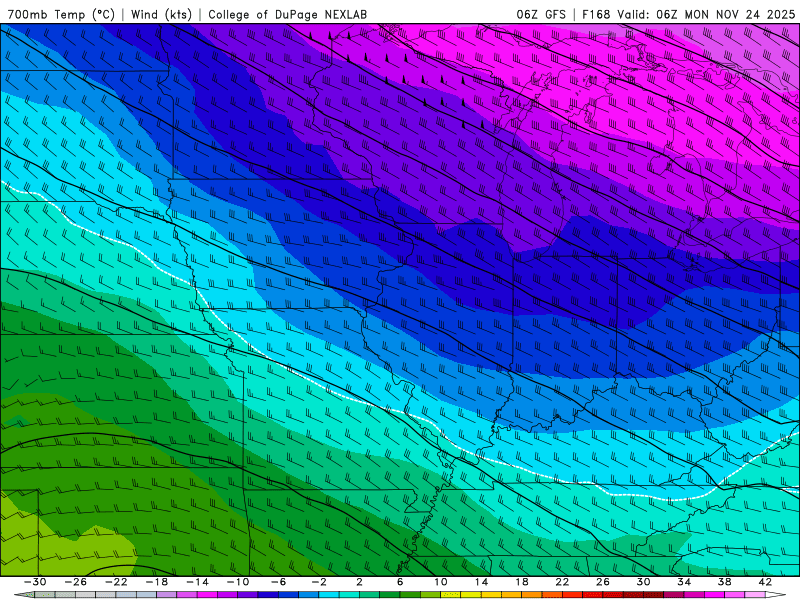Image resolution: width=800 pixels, height=600 pixels.
Task: Select the 'Wind (kts)' header label
Action: [x=161, y=14]
